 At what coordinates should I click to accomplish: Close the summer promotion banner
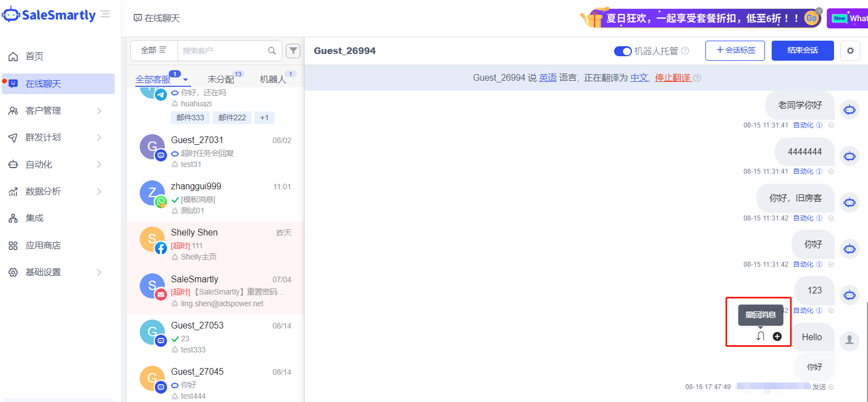pyautogui.click(x=819, y=11)
